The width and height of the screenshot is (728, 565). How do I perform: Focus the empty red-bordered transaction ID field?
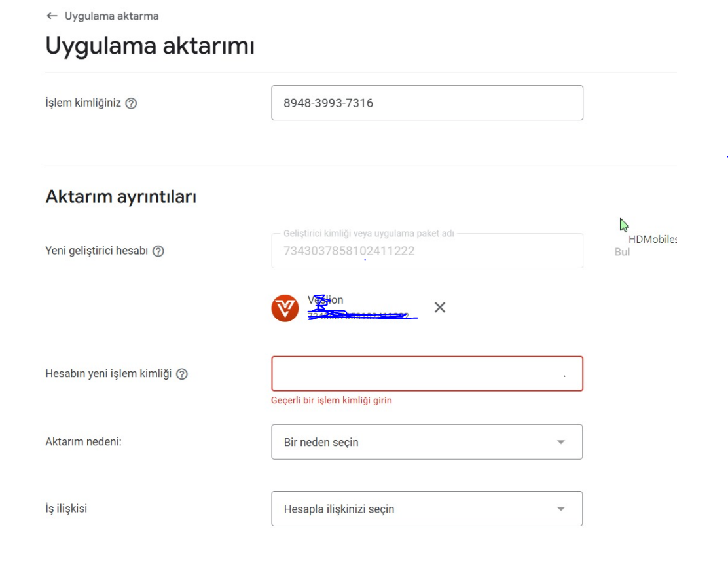point(427,374)
